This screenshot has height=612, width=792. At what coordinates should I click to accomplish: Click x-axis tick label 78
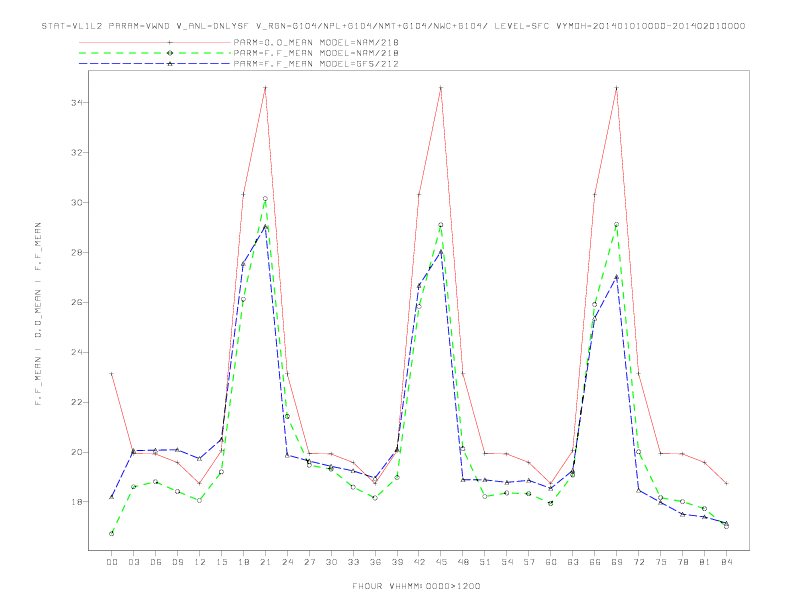point(682,562)
